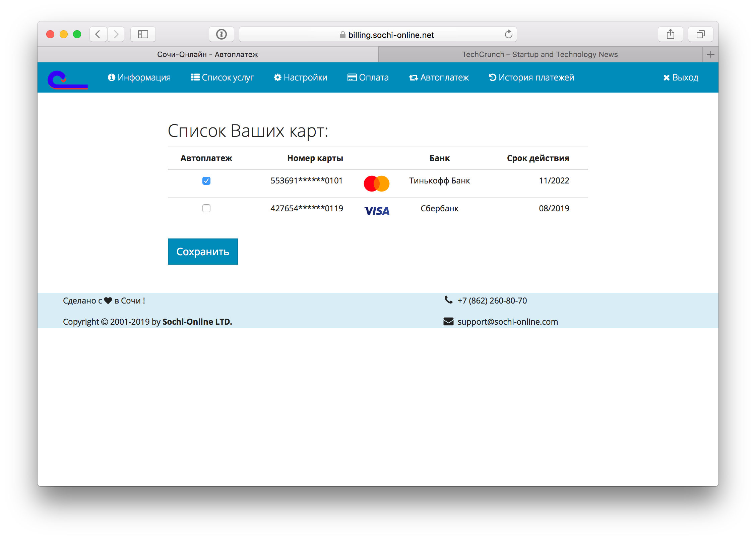Maximize window with green button

[x=77, y=34]
